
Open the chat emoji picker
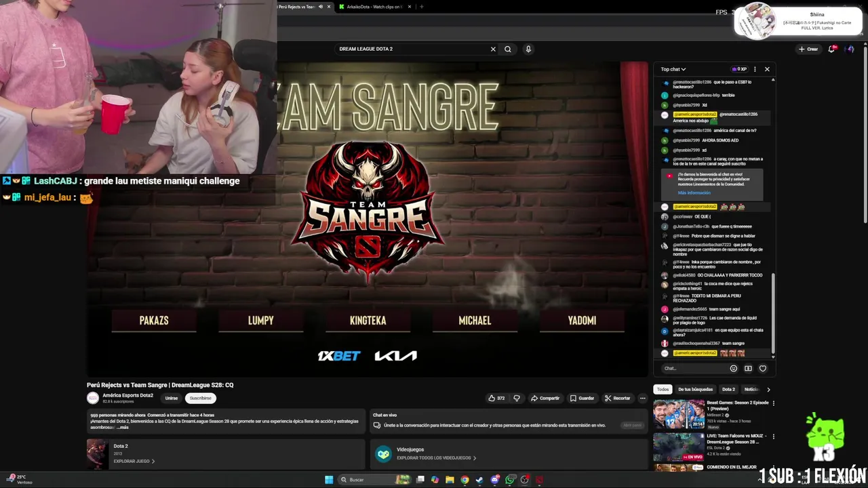coord(733,368)
